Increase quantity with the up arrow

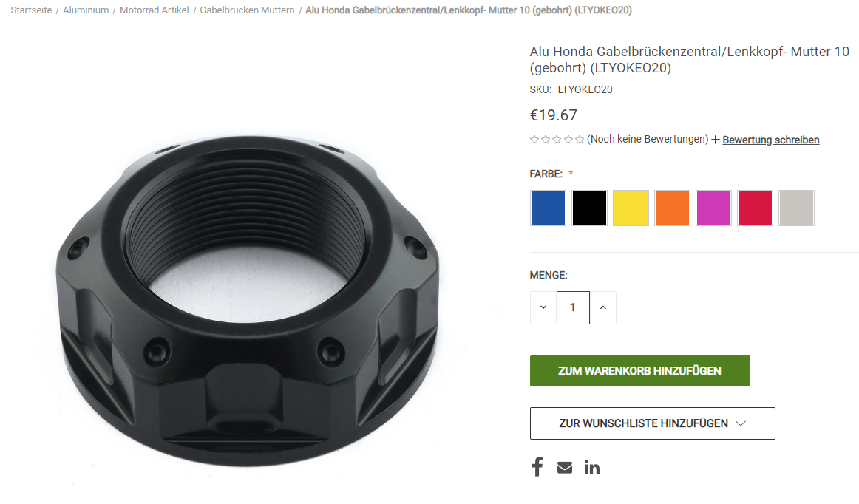click(x=603, y=307)
